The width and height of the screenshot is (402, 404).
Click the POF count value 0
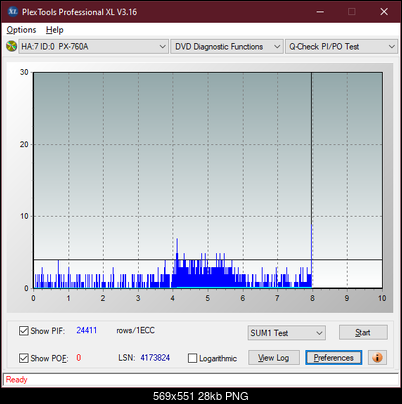(79, 358)
